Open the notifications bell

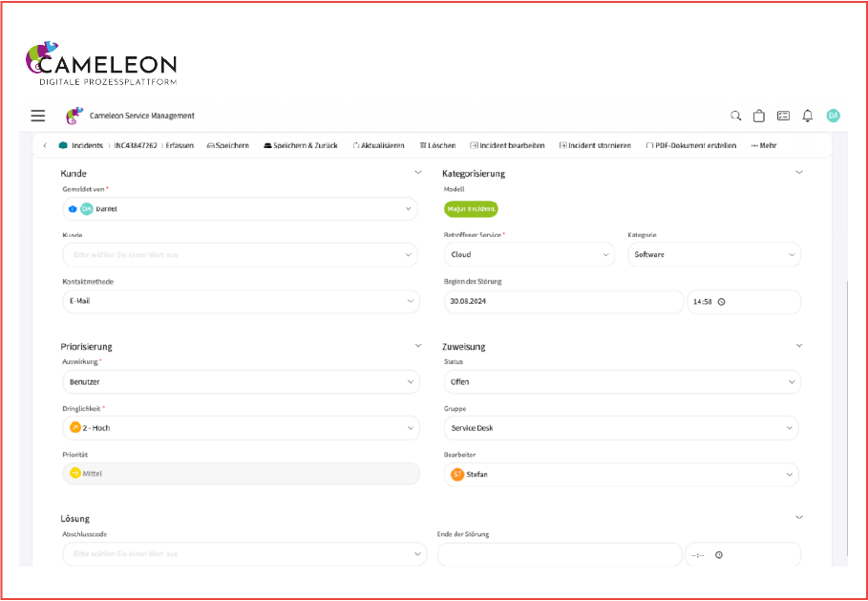pos(808,116)
